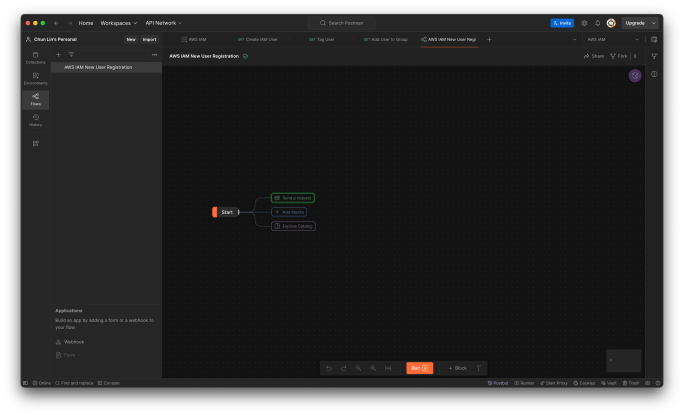Click the Search Postman field
This screenshot has width=684, height=415.
(x=342, y=23)
